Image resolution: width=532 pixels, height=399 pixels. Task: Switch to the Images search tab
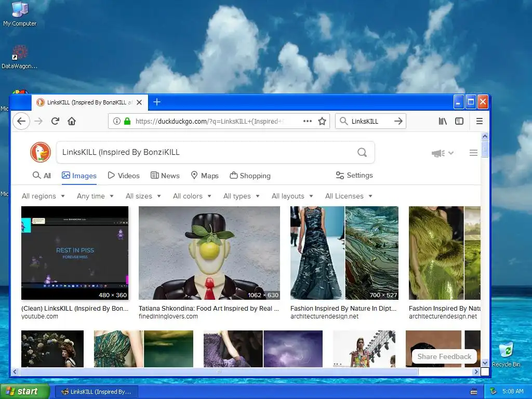[x=79, y=176]
